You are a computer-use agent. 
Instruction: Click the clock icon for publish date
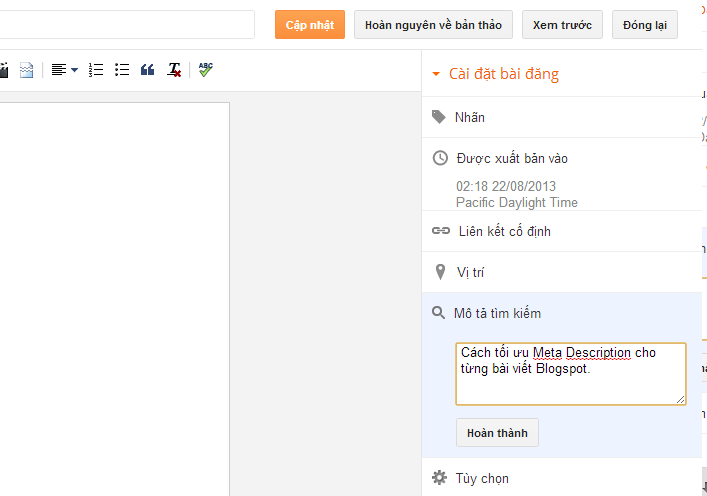coord(440,158)
